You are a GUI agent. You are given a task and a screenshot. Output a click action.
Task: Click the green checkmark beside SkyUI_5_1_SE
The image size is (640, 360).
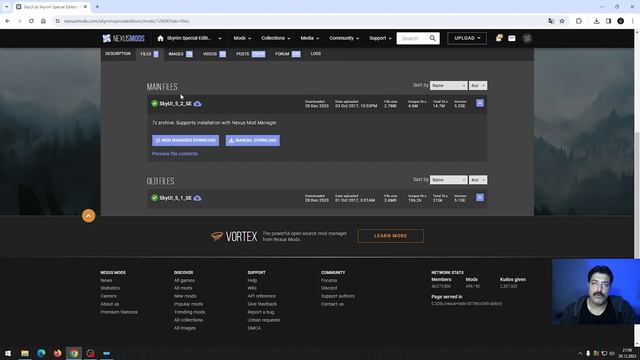154,198
